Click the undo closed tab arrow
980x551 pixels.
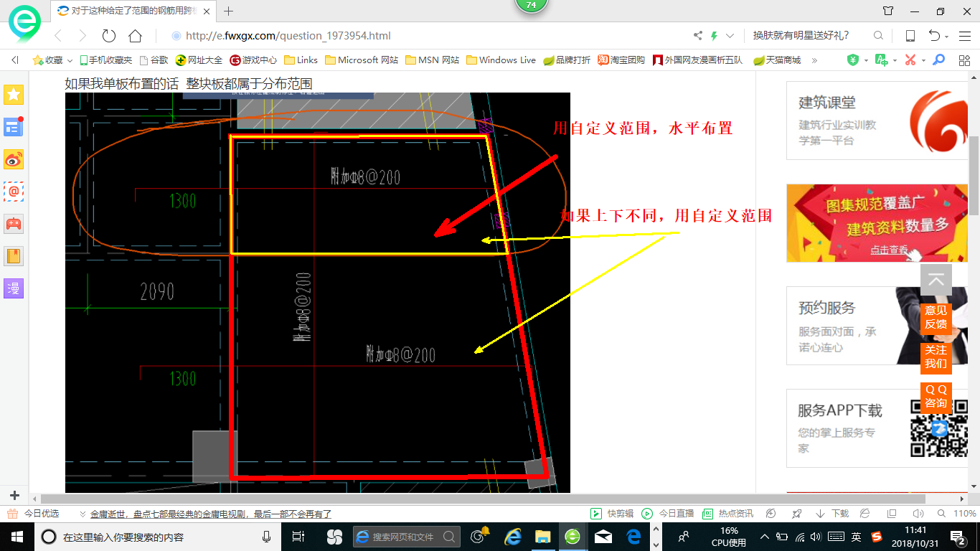934,36
